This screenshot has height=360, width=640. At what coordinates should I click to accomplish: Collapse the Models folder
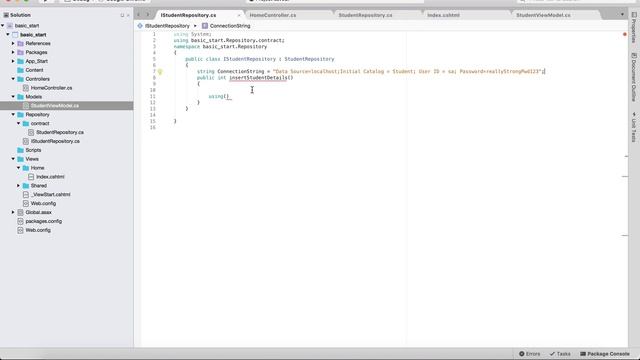coord(13,97)
